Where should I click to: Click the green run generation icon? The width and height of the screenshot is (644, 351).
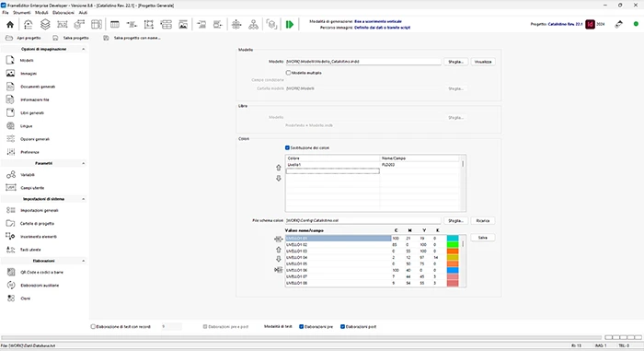tap(290, 25)
